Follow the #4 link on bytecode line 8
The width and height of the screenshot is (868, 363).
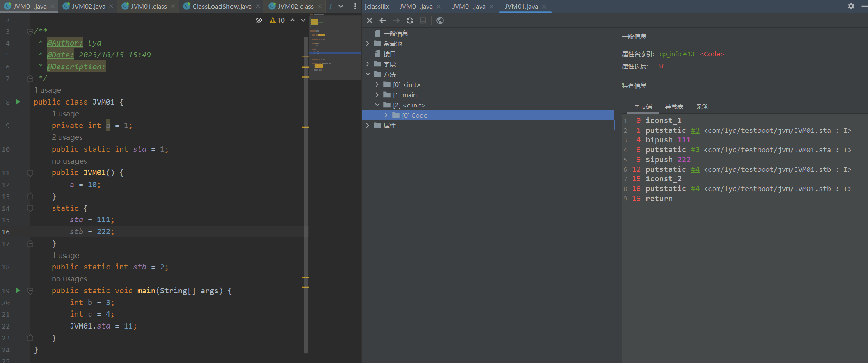[x=695, y=189]
